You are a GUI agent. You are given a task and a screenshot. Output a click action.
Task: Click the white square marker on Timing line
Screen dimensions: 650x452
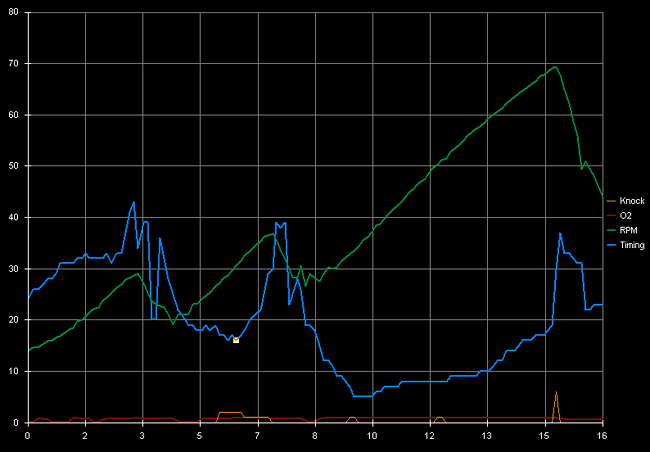pos(236,340)
